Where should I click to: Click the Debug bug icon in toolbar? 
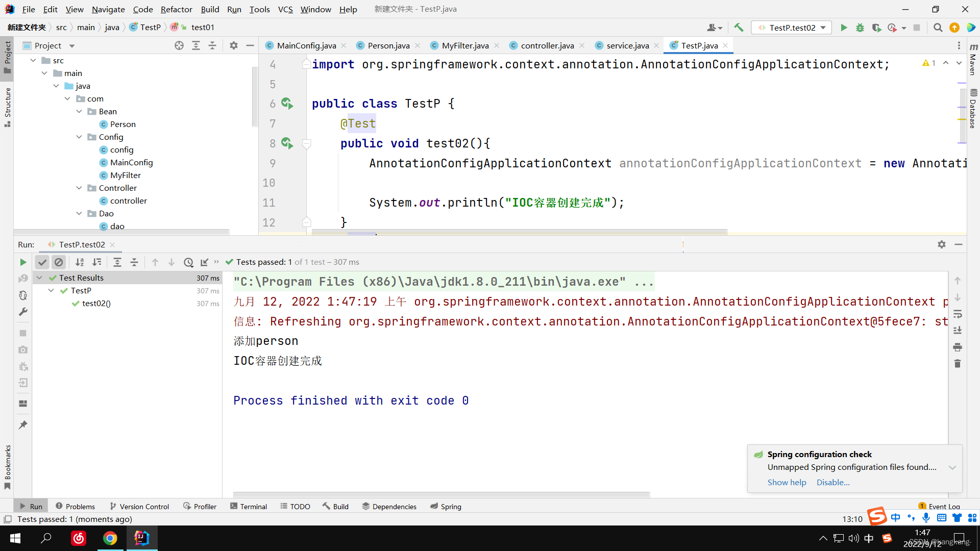860,28
